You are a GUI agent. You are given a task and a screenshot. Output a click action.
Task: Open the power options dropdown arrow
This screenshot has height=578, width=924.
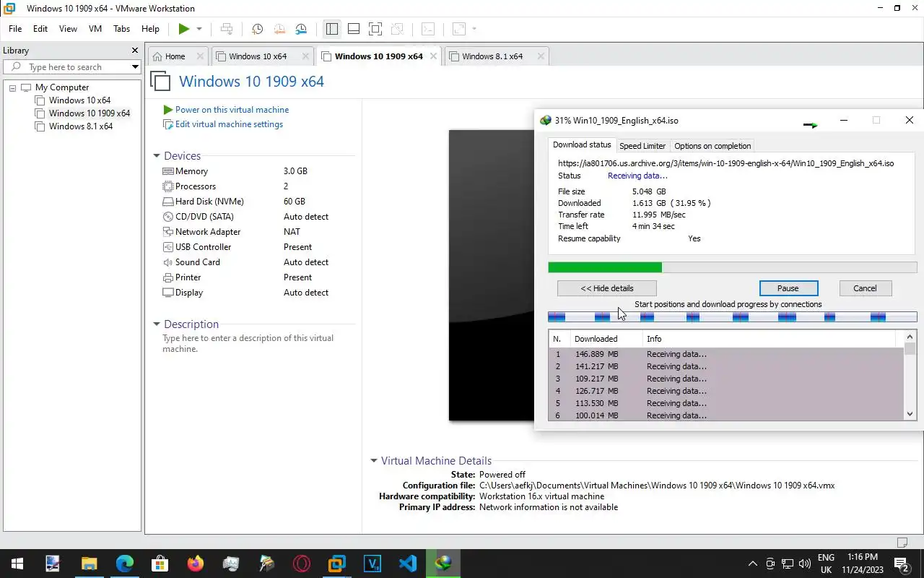199,29
